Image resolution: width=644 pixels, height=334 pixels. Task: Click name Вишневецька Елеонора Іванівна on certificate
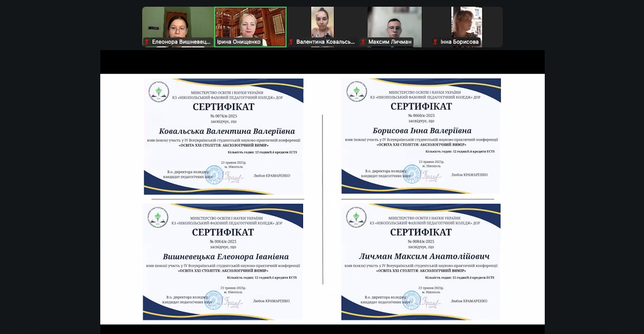[x=225, y=257]
